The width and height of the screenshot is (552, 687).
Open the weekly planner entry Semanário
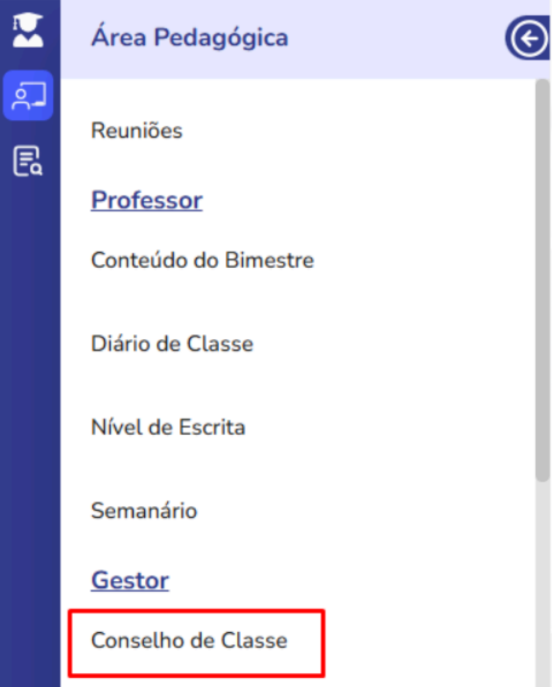pos(144,510)
